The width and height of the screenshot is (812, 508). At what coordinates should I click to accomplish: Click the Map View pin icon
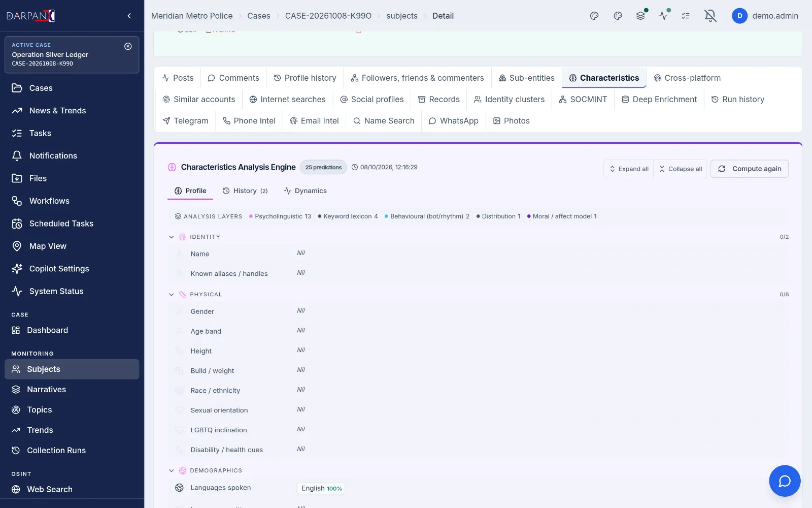pyautogui.click(x=17, y=246)
